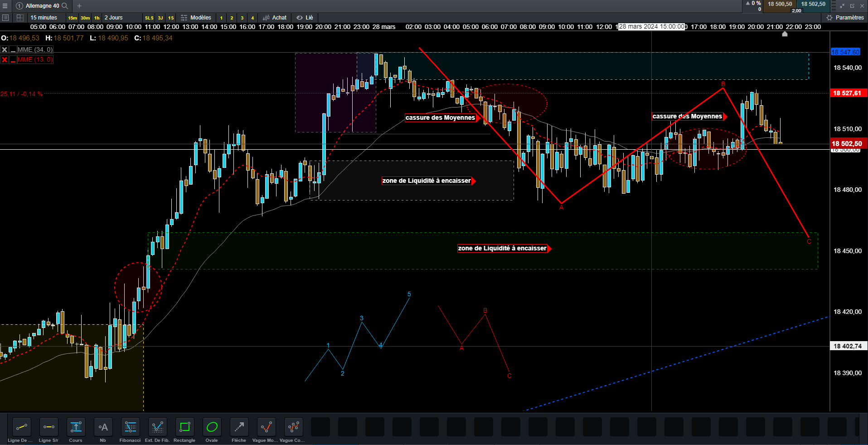Open the chart list panel icon
The height and width of the screenshot is (445, 868).
click(x=5, y=18)
